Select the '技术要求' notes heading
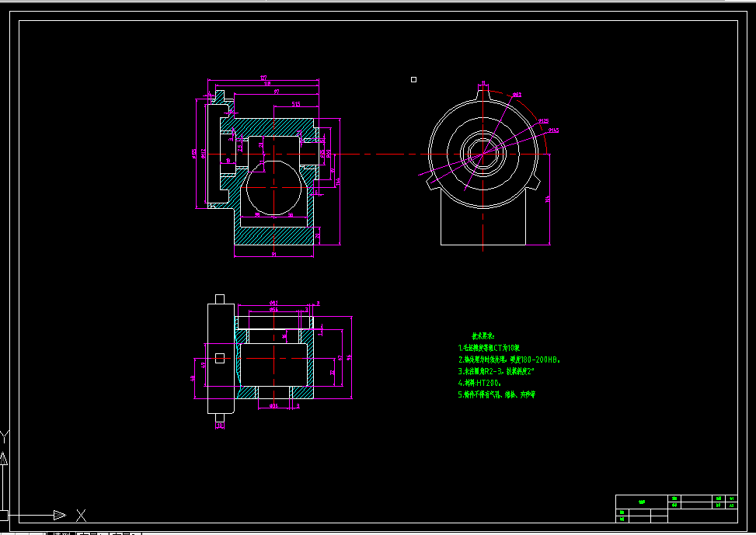756x535 pixels. (483, 336)
